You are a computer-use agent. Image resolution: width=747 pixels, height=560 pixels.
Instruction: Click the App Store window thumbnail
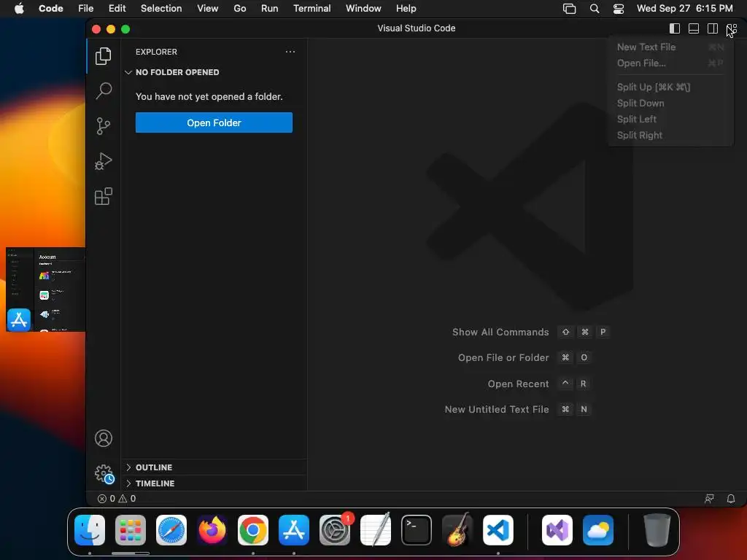[46, 289]
